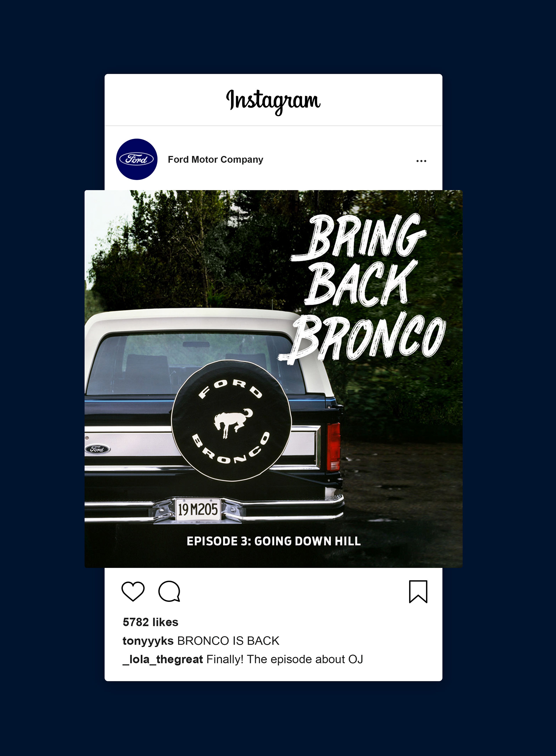
Task: Open comments via the speech bubble icon
Action: (x=169, y=591)
